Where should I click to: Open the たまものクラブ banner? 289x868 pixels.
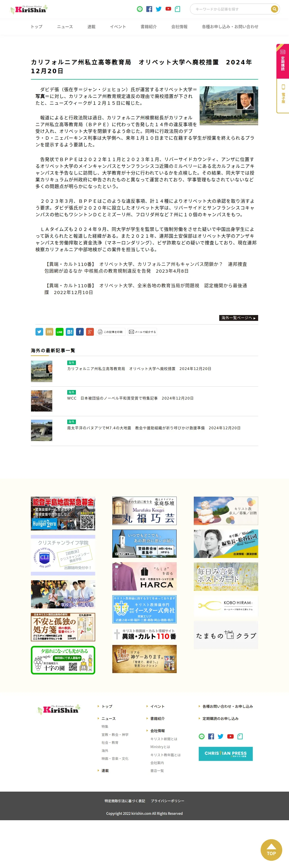226,635
